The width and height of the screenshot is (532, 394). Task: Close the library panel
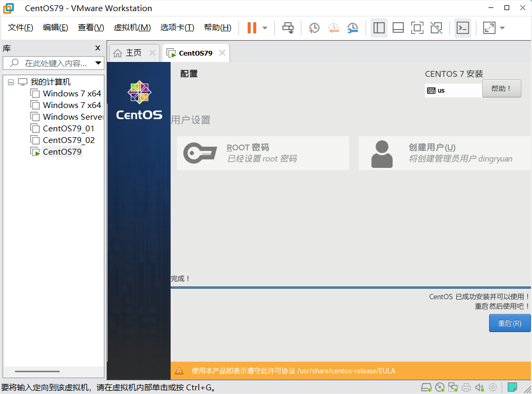coord(97,48)
